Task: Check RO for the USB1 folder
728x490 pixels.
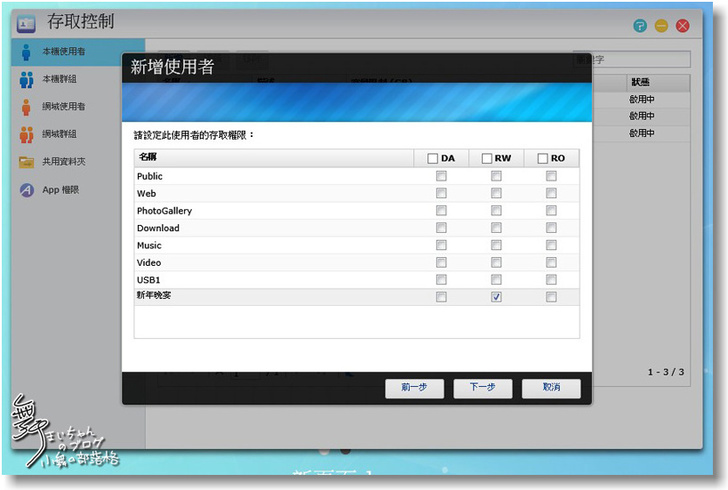Action: point(551,280)
